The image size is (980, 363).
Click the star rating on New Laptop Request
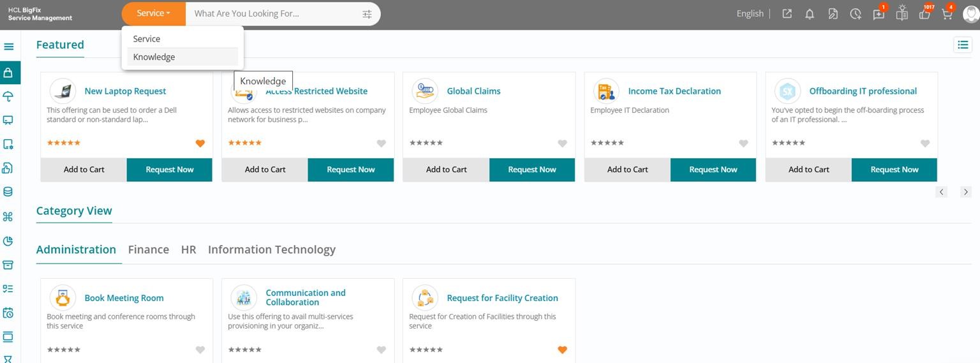[64, 143]
